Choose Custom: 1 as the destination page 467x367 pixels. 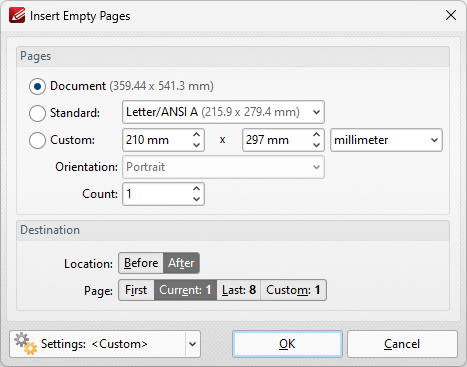(293, 290)
